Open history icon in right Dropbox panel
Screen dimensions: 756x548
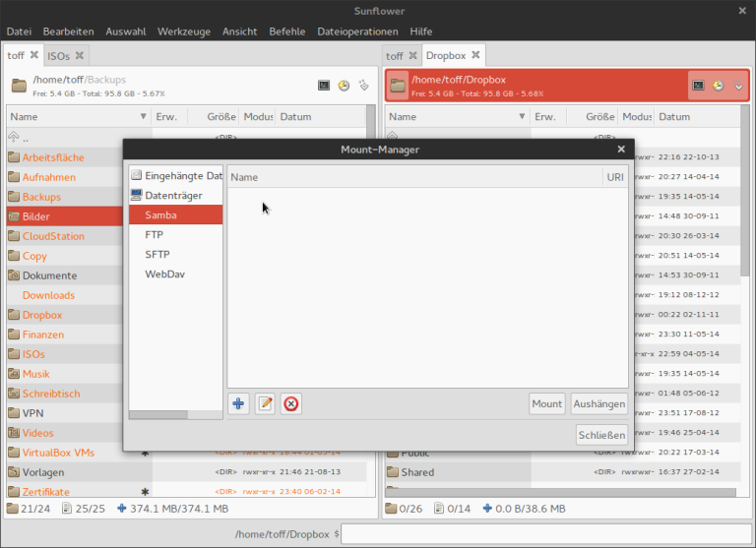click(x=718, y=86)
